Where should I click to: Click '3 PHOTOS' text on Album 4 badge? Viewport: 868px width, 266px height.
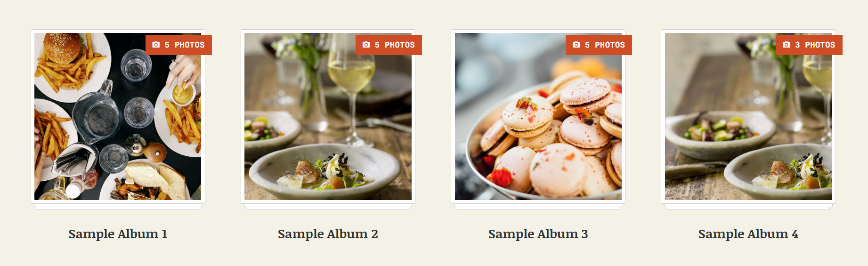(x=815, y=45)
